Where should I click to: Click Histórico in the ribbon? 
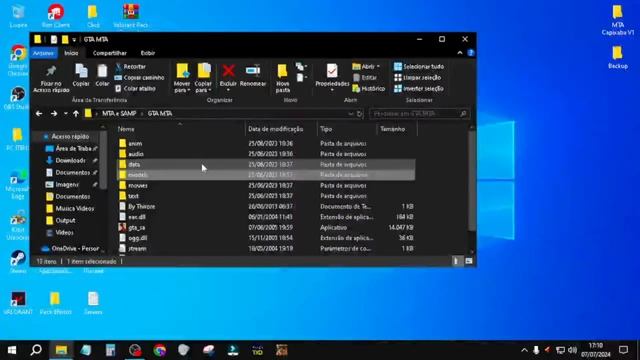369,88
